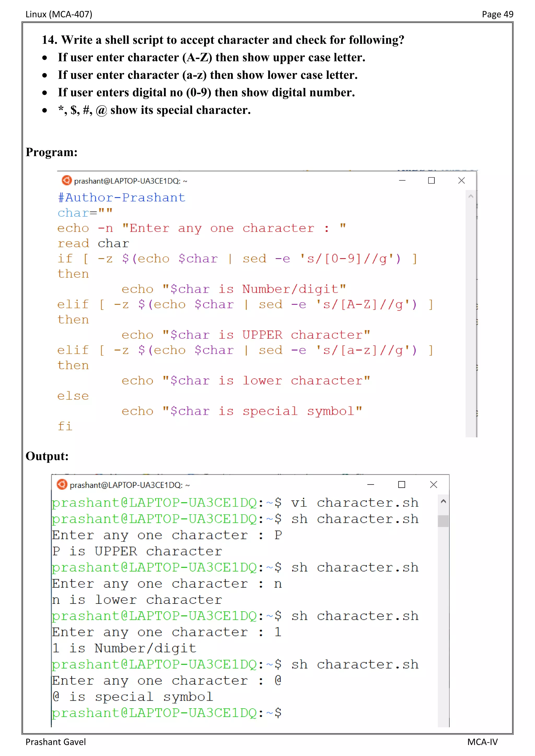Click the 'Page 49' header text
Viewport: 535px width, 756px height.
point(497,14)
